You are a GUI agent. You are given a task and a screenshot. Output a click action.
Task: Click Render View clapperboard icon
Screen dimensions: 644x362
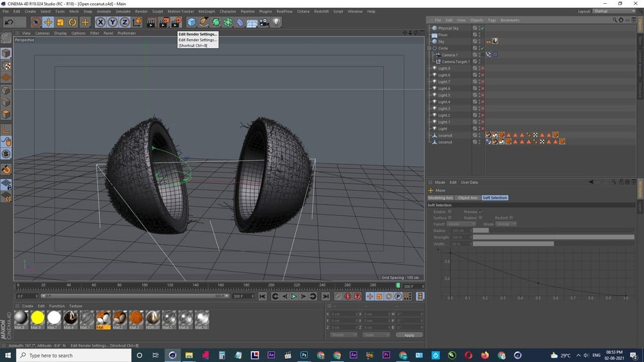pos(151,22)
